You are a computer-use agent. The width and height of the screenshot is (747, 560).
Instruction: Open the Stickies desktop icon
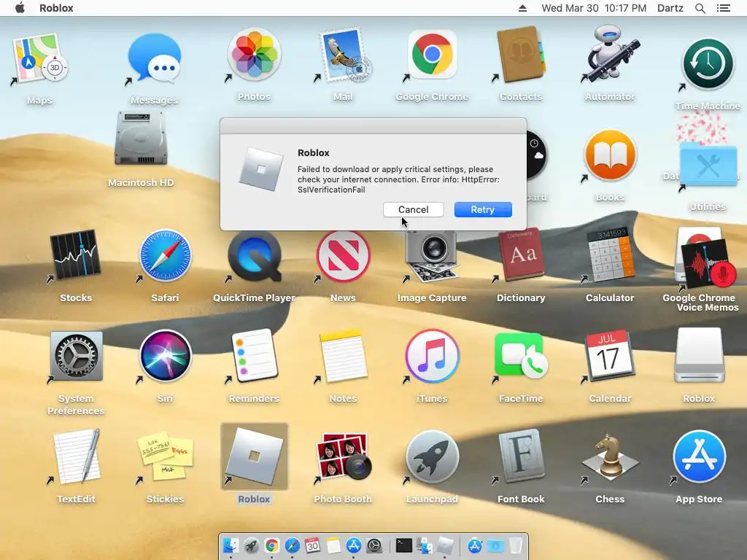click(x=165, y=456)
